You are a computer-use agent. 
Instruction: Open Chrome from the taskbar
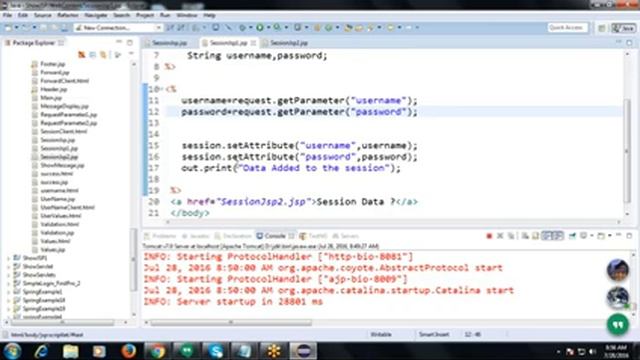pyautogui.click(x=157, y=351)
